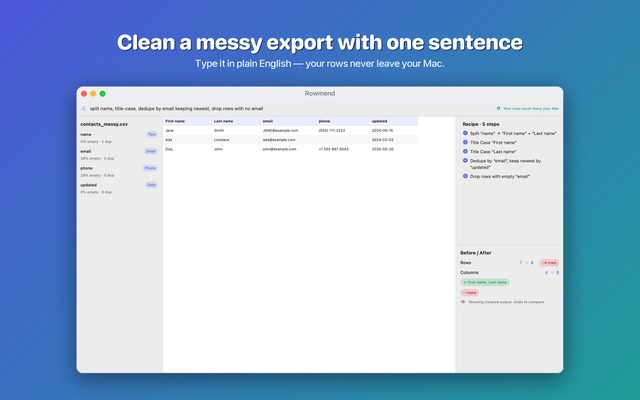This screenshot has width=640, height=400.
Task: Click the red −4 rows badge
Action: pyautogui.click(x=549, y=262)
